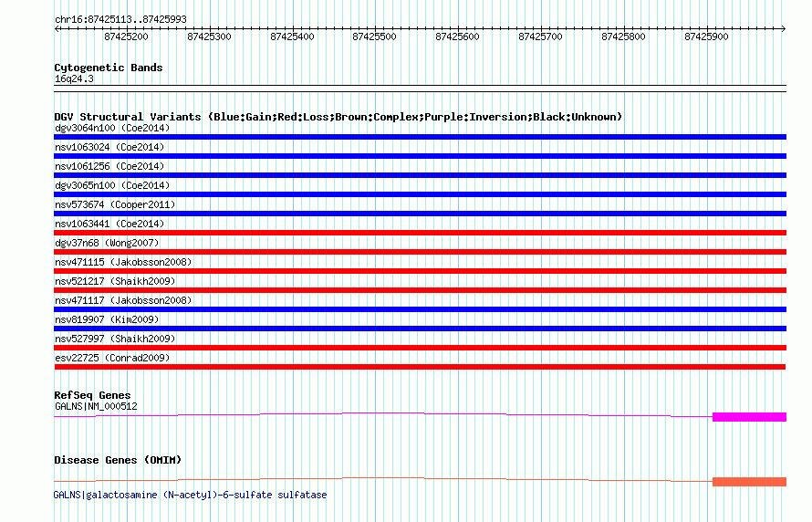Click nsv573674 (Cooper2011) label
Viewport: 812px width, 522px height.
point(115,204)
